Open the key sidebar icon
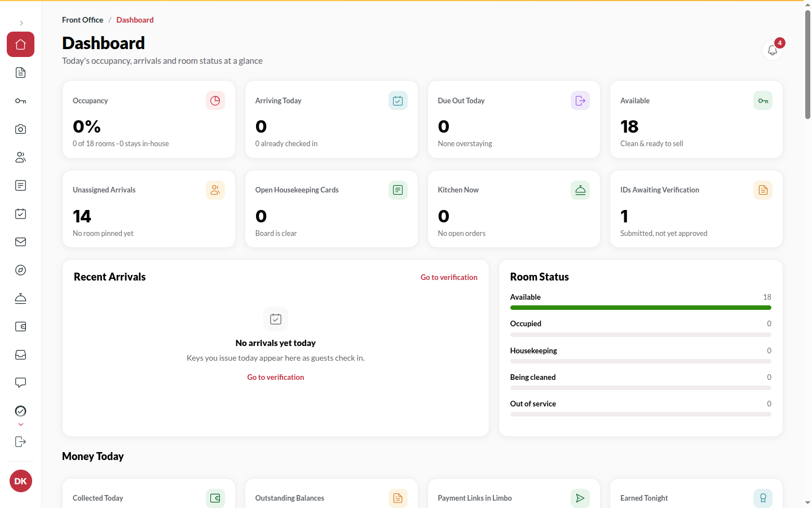This screenshot has height=508, width=812. tap(20, 101)
